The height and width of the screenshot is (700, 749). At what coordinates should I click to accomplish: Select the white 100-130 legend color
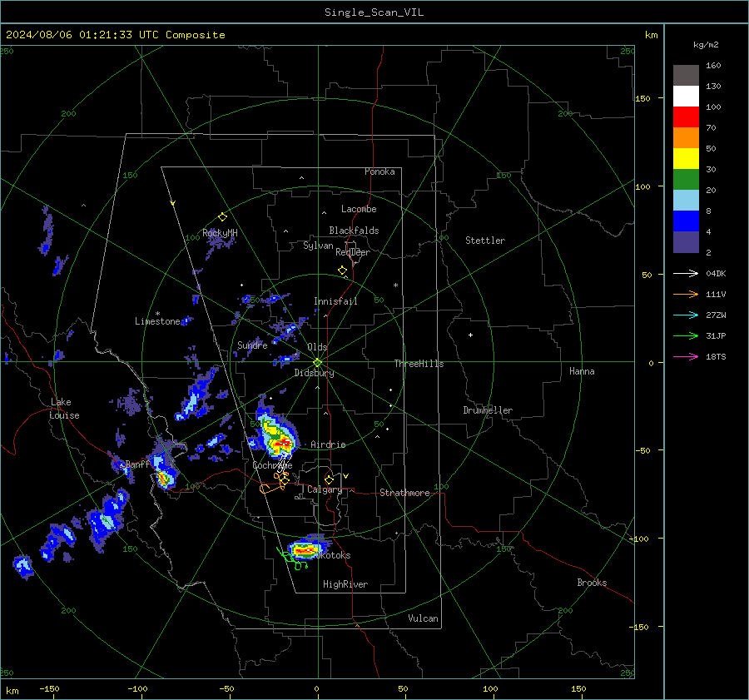[686, 96]
